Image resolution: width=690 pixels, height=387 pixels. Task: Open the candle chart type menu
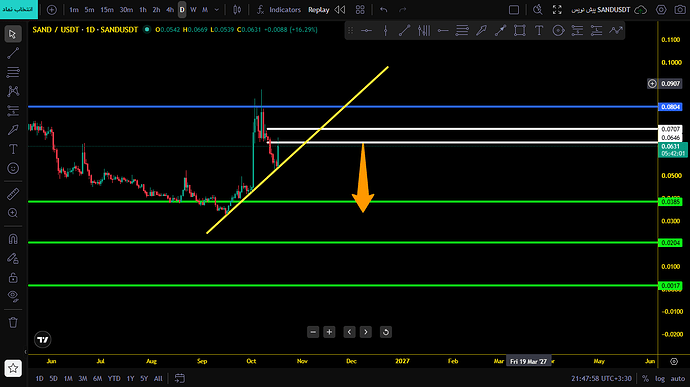tap(237, 10)
